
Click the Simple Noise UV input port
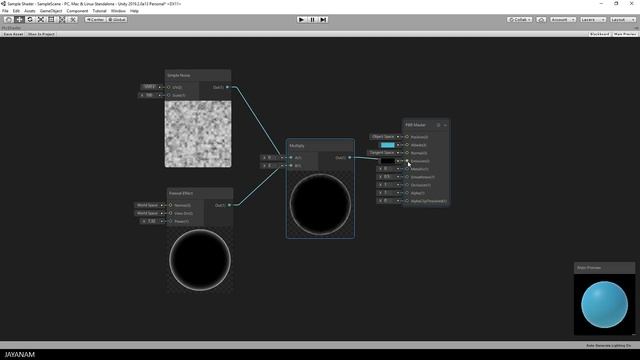pos(169,87)
